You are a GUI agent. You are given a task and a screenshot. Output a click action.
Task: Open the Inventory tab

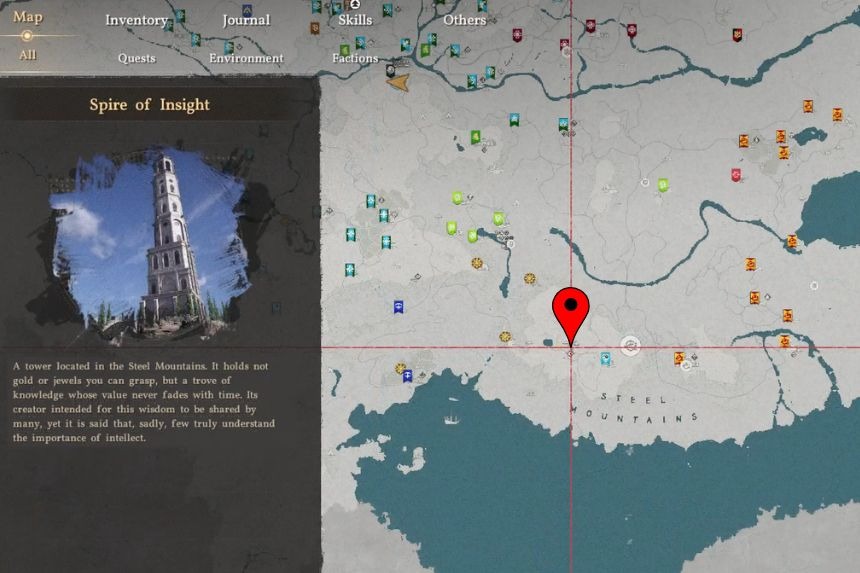(x=136, y=20)
